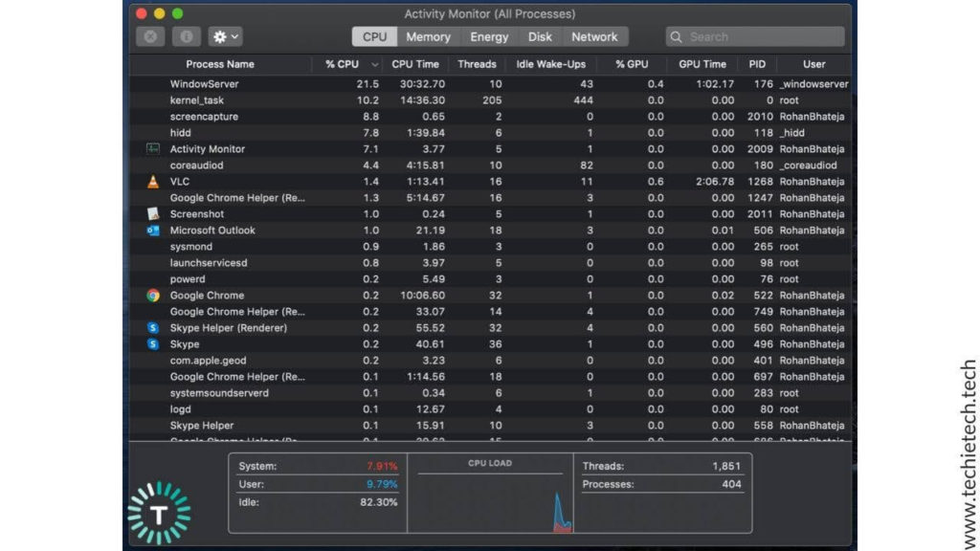Click the Screenshot app icon
This screenshot has height=551, width=980.
tap(153, 214)
